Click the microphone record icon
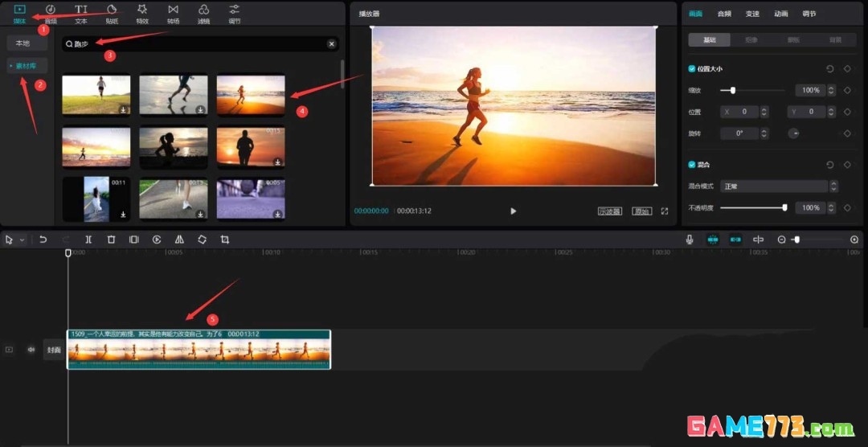This screenshot has width=868, height=447. pos(690,240)
